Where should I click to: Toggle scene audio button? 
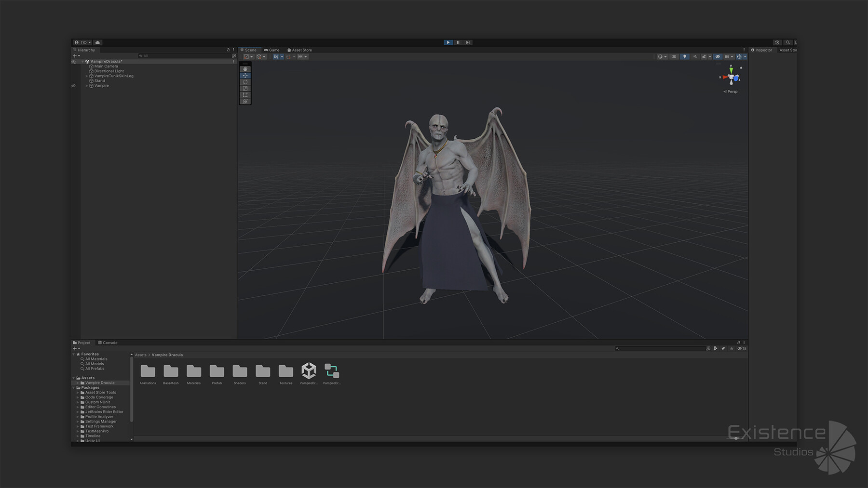(x=695, y=56)
